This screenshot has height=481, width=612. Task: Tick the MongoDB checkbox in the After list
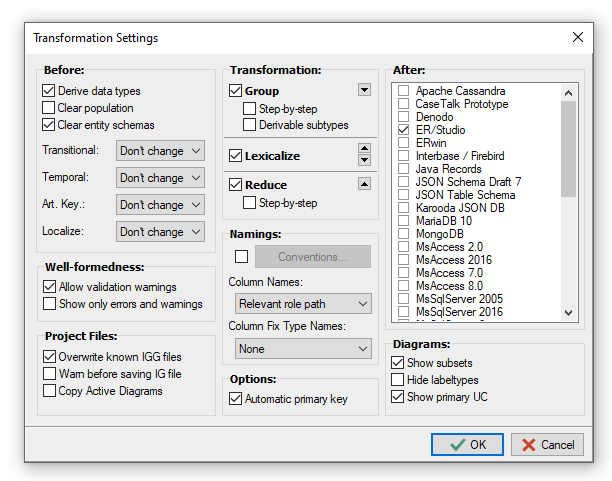click(403, 233)
